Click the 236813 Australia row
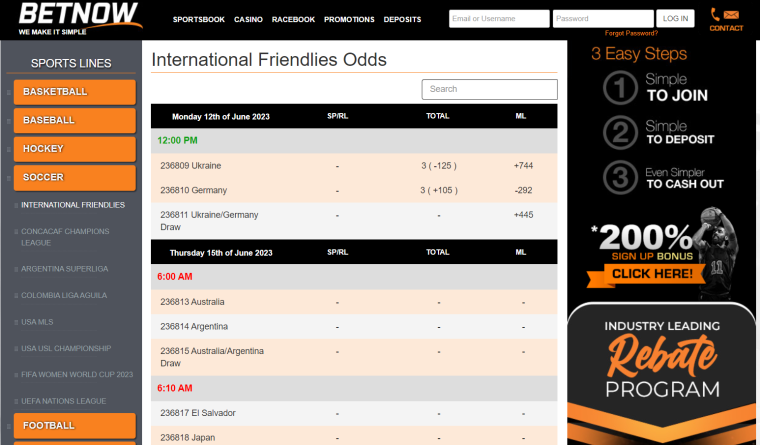The height and width of the screenshot is (445, 760). click(x=354, y=302)
